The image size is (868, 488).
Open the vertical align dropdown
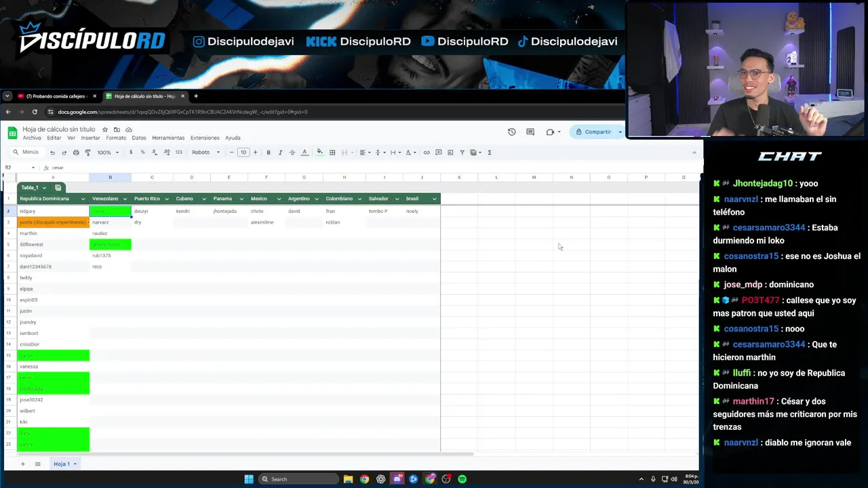379,152
